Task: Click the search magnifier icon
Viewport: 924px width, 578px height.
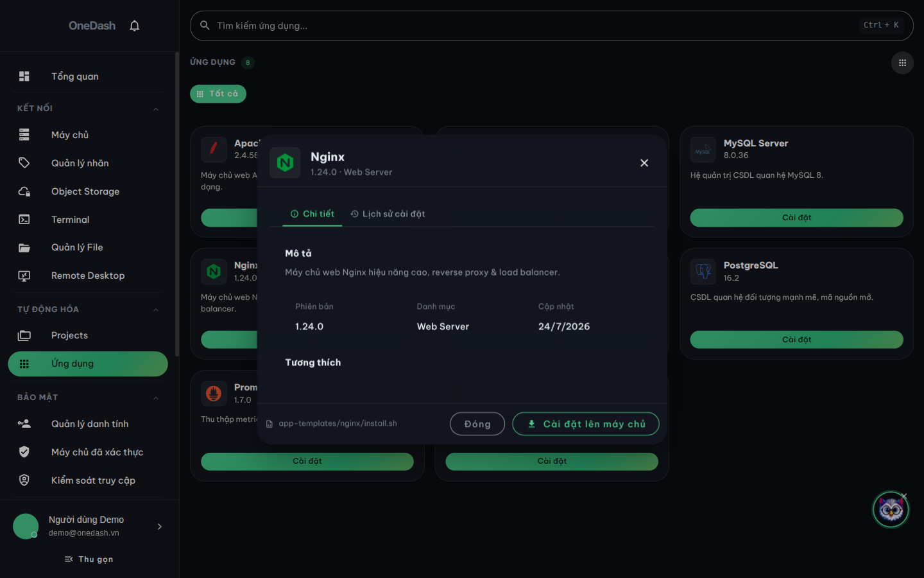Action: coord(205,26)
